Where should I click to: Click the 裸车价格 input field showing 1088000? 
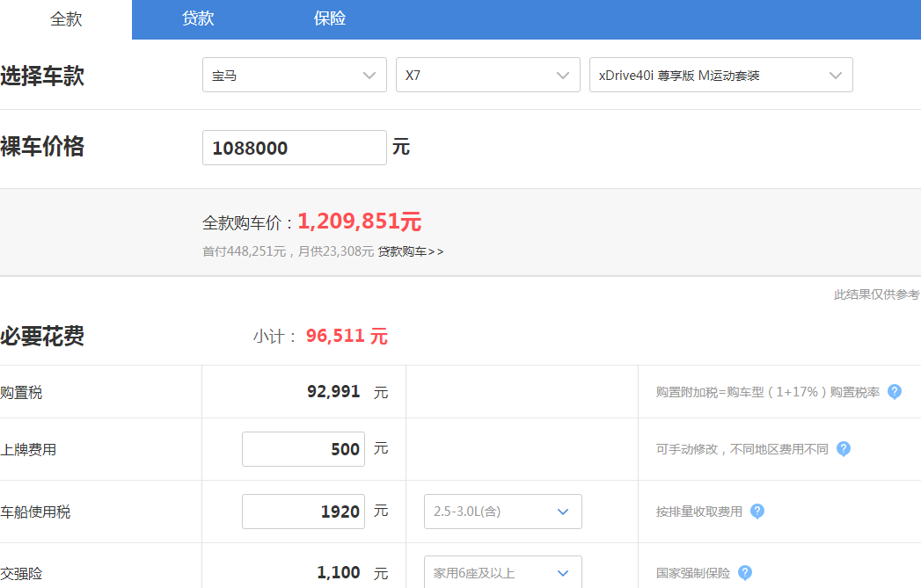click(x=295, y=148)
